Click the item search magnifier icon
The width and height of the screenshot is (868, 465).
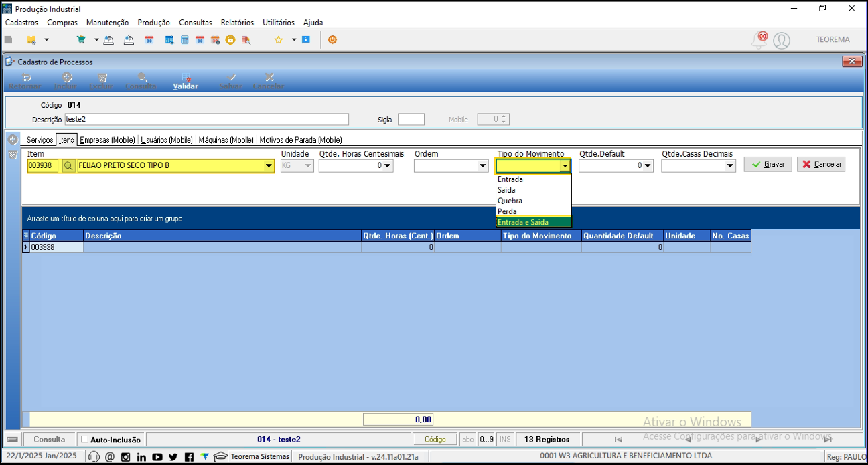[x=68, y=166]
